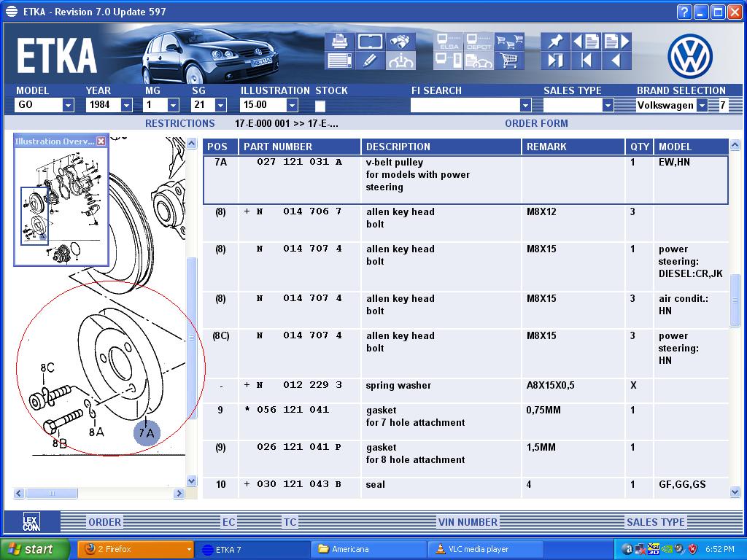Click the ORDER FORM link
This screenshot has height=560, width=747.
click(536, 123)
